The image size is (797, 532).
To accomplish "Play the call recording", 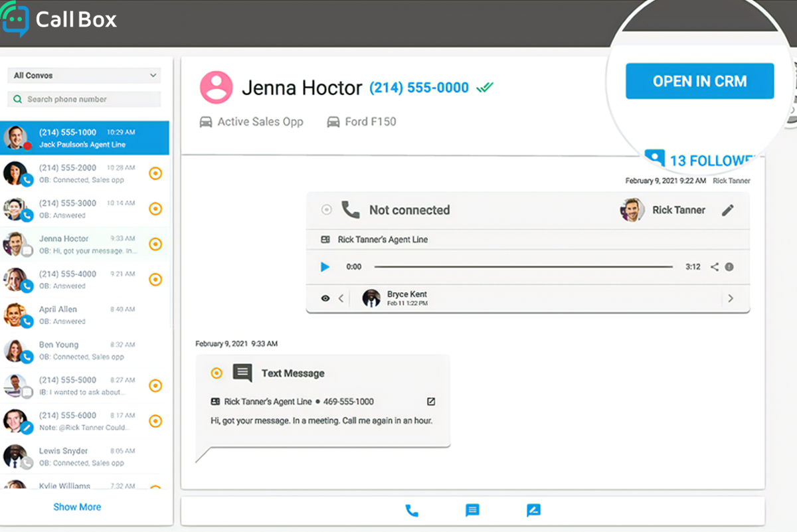I will (x=325, y=267).
